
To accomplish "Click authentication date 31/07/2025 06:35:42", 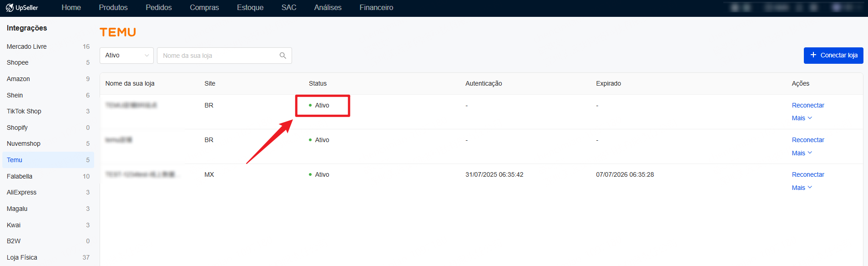I will tap(494, 174).
